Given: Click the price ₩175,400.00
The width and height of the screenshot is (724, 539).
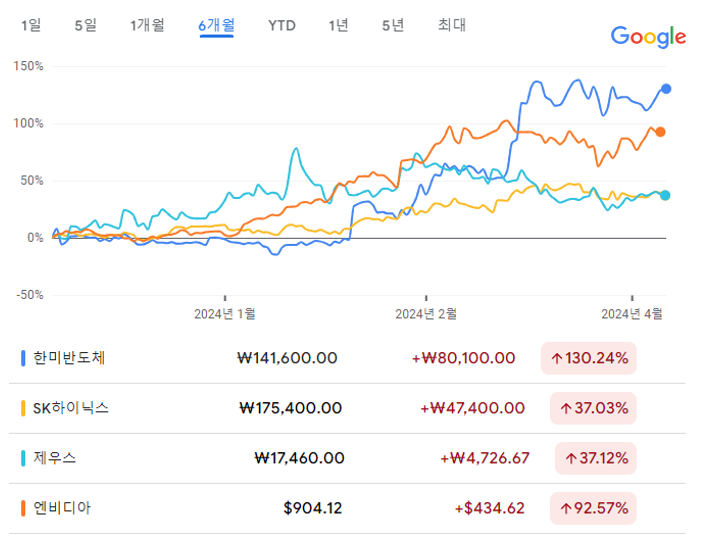Looking at the screenshot, I should [290, 408].
